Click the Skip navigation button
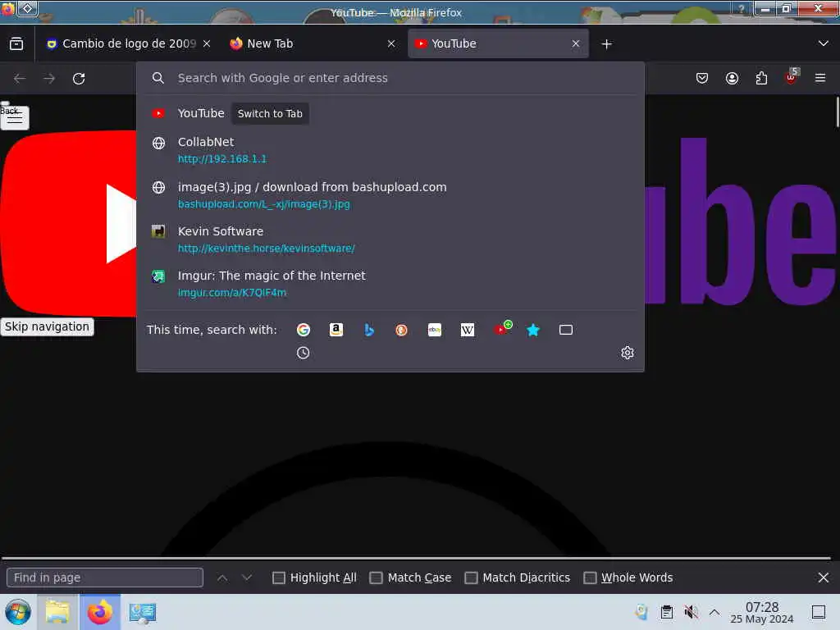Screen dimensions: 840x630 pyautogui.click(x=47, y=326)
